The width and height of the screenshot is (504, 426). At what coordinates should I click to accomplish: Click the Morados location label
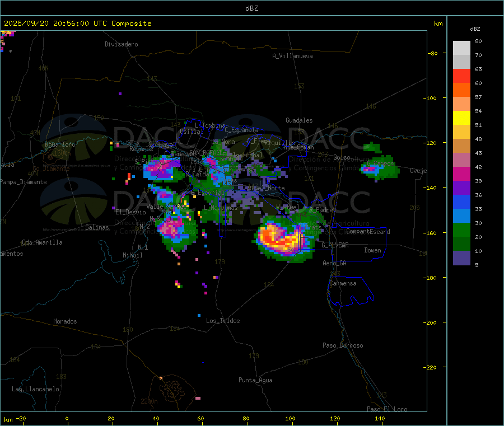pyautogui.click(x=66, y=321)
